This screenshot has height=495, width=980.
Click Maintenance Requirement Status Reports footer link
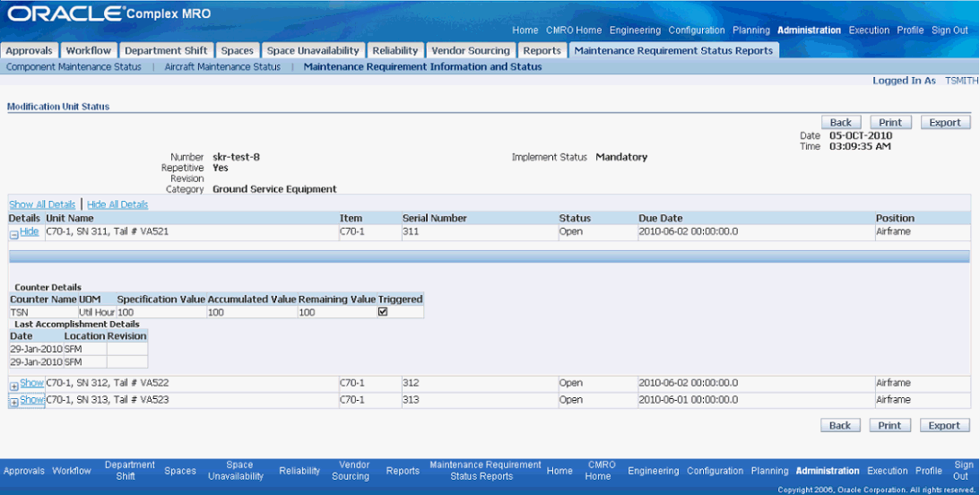click(x=485, y=471)
